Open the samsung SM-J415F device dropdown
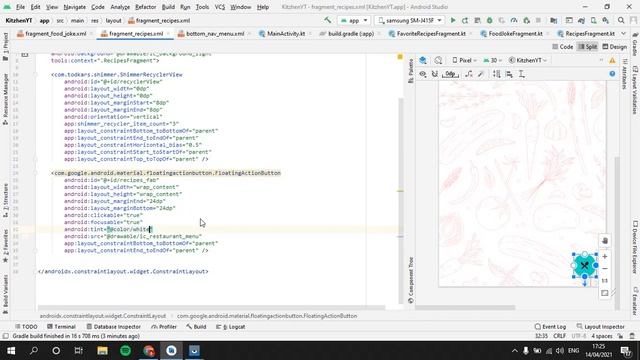This screenshot has height=360, width=640. tap(410, 20)
